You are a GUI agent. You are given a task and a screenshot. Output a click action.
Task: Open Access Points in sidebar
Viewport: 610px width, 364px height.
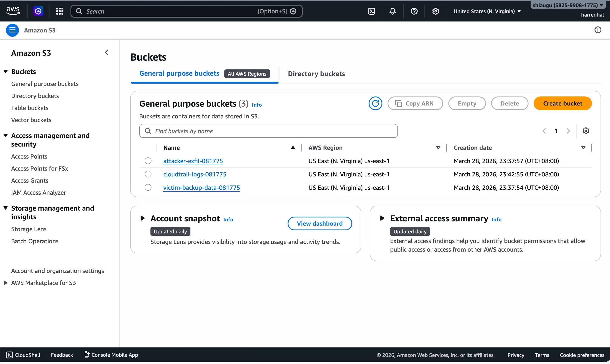29,156
